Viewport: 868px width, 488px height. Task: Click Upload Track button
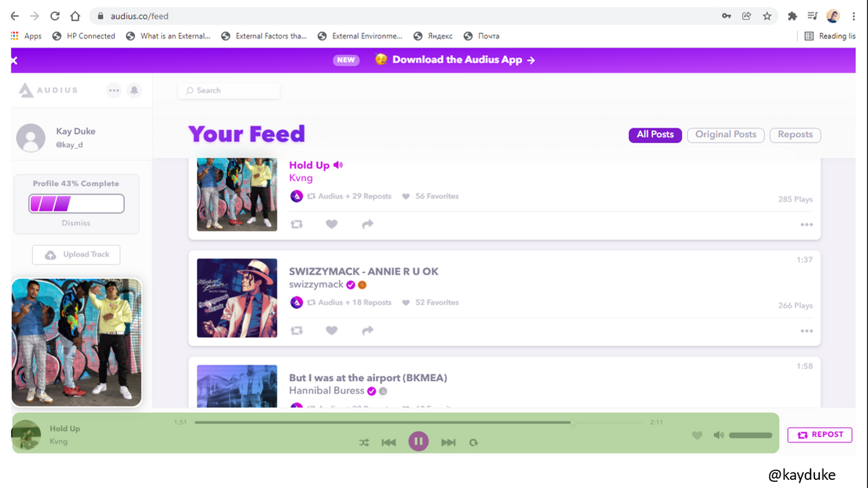click(76, 255)
